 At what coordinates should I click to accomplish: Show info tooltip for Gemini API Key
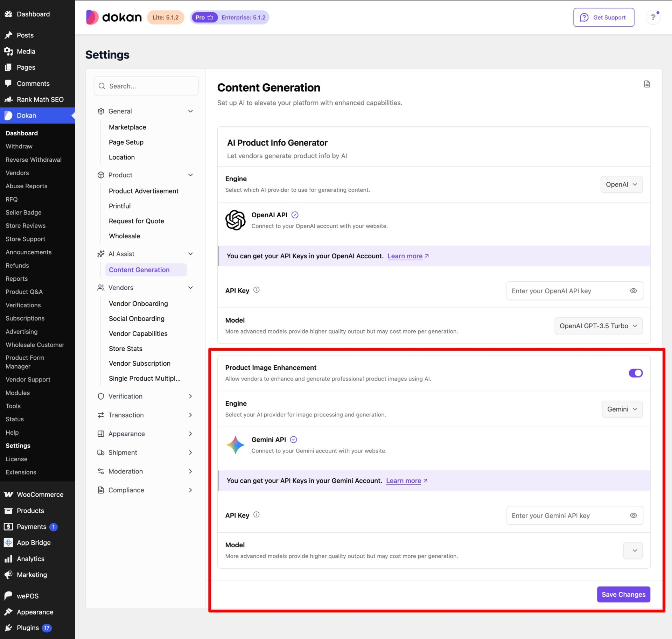tap(257, 514)
